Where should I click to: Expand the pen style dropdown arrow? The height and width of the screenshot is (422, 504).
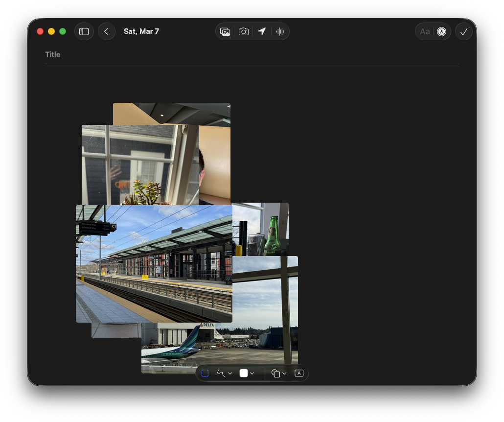(x=230, y=374)
